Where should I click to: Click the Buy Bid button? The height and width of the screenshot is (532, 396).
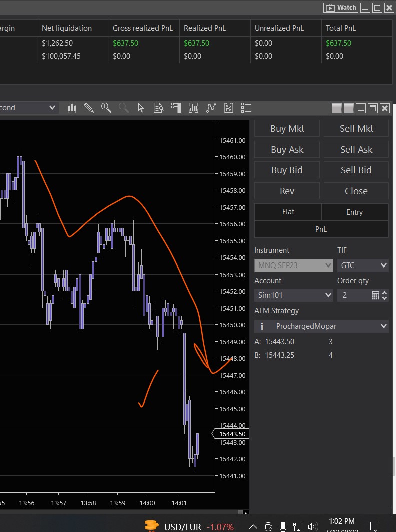[x=287, y=170]
